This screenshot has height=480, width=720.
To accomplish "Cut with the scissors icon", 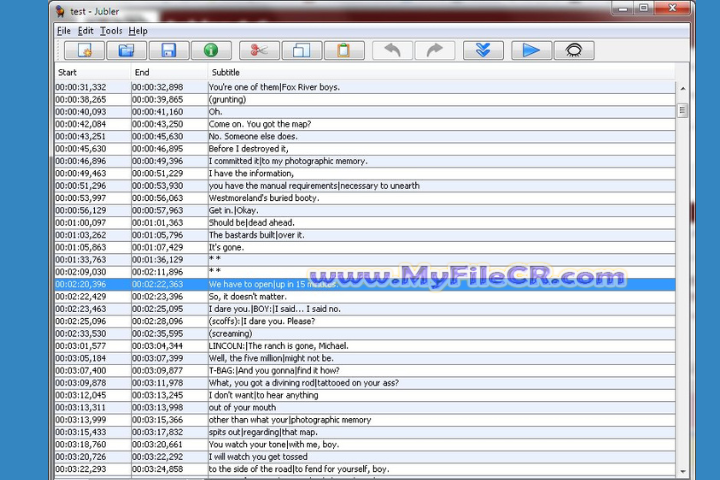I will 259,51.
